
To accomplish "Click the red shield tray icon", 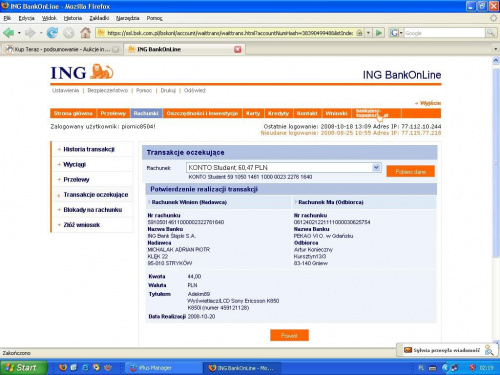I will tap(472, 368).
